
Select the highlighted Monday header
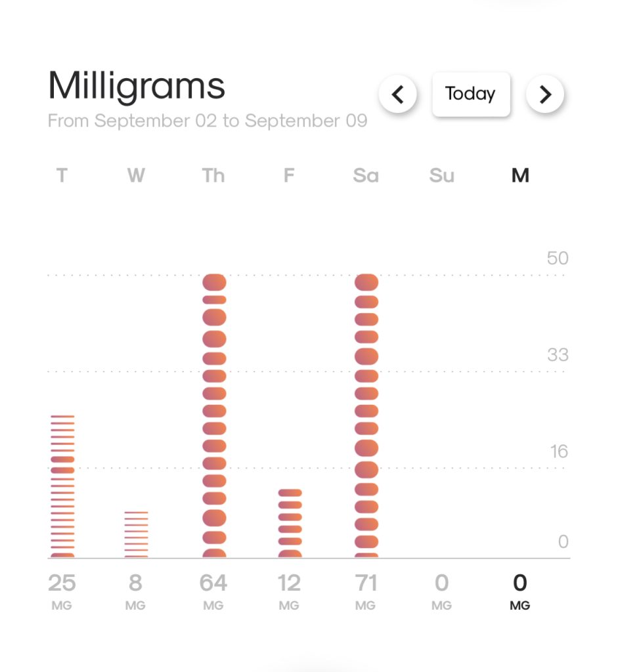tap(520, 176)
